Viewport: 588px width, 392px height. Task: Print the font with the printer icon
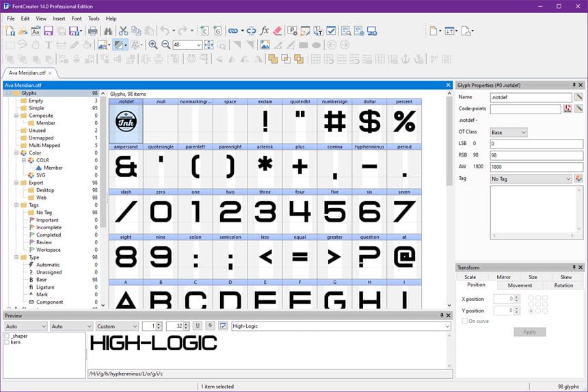(x=92, y=31)
